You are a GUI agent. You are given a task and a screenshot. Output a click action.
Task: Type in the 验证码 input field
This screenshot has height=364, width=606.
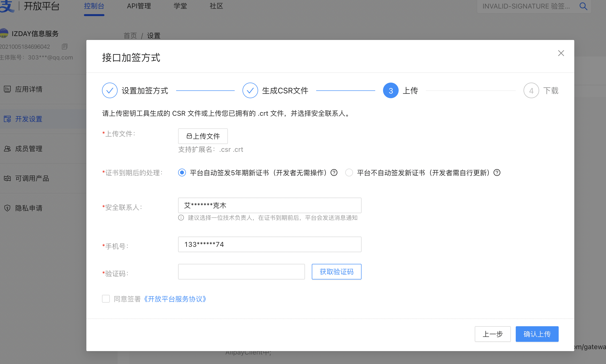pos(241,271)
